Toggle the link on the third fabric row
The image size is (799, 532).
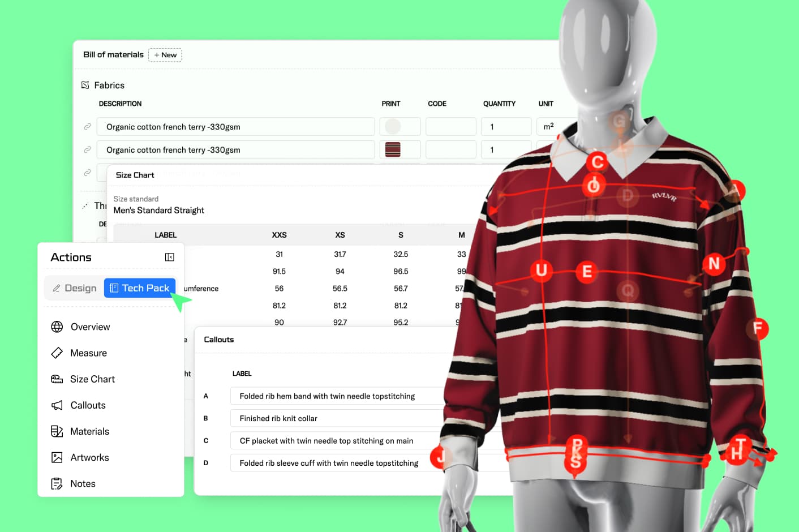click(x=88, y=173)
